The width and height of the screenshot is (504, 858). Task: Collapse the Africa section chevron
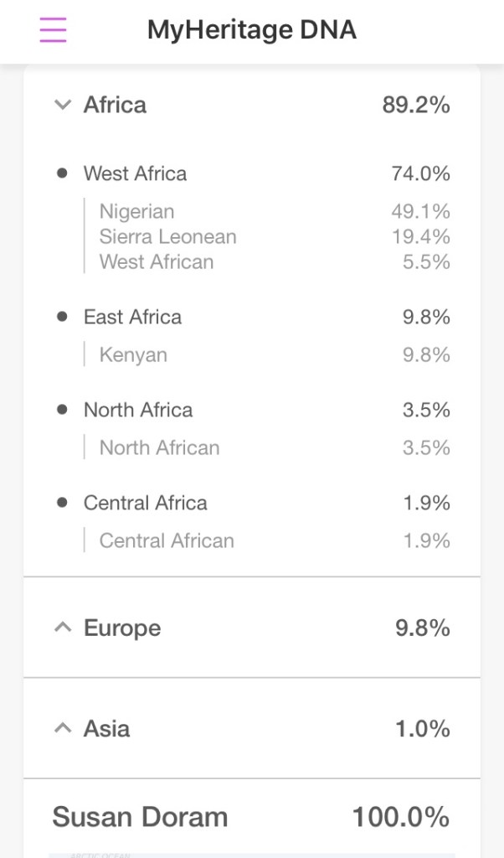[x=62, y=105]
